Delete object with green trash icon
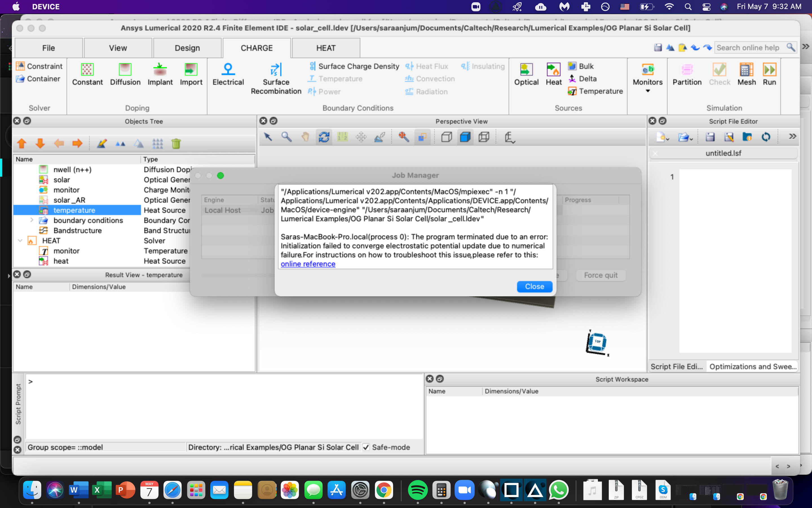 point(176,144)
